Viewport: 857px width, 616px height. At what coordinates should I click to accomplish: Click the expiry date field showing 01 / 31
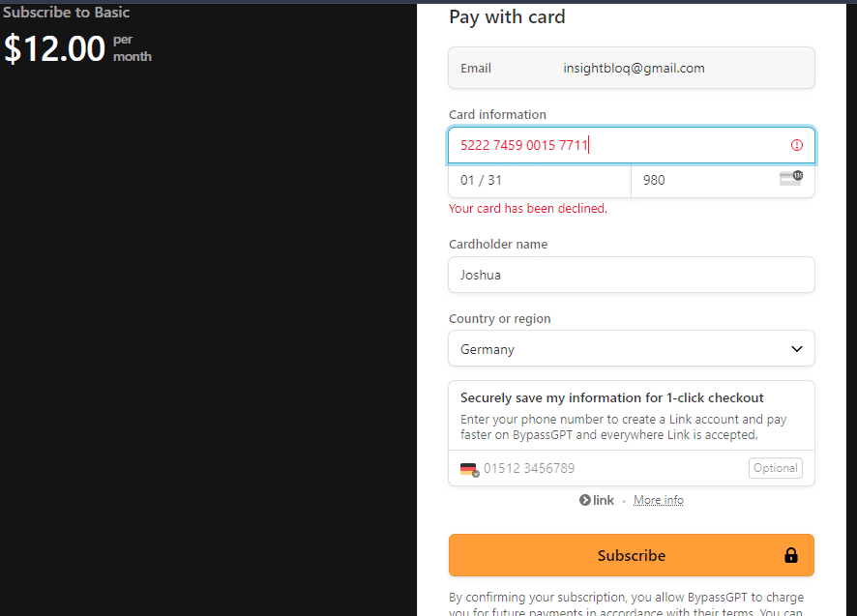(539, 180)
